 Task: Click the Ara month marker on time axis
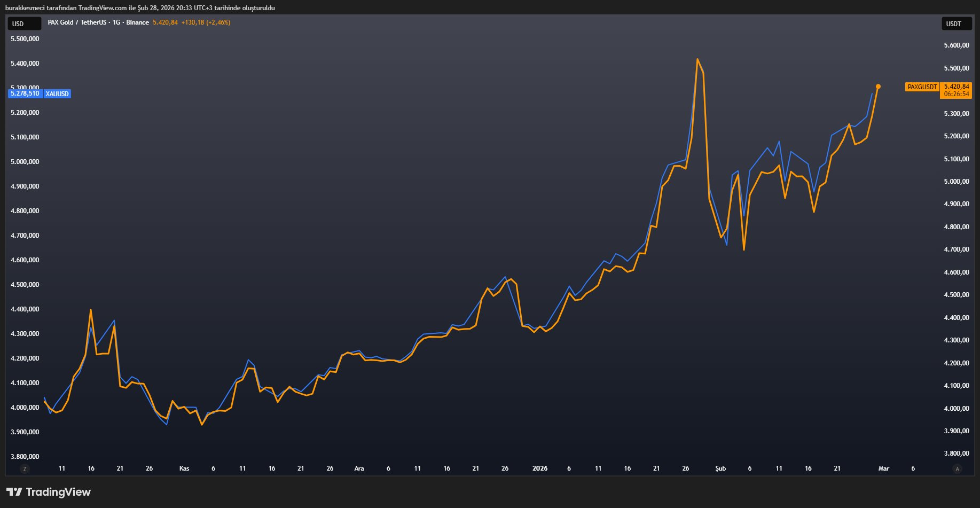359,468
